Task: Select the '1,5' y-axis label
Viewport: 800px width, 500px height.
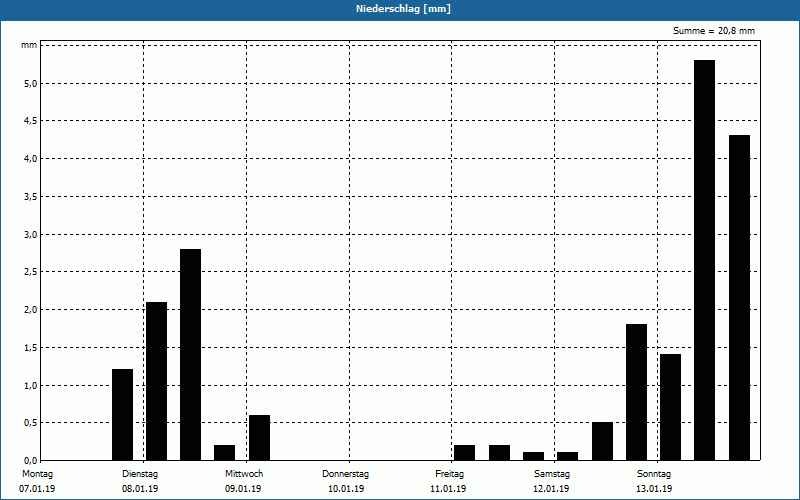Action: pos(31,347)
